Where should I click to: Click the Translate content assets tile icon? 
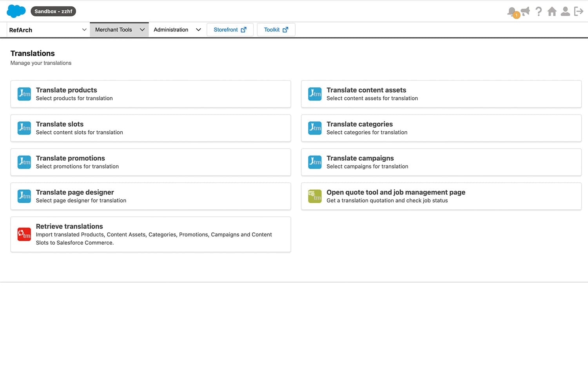point(315,94)
